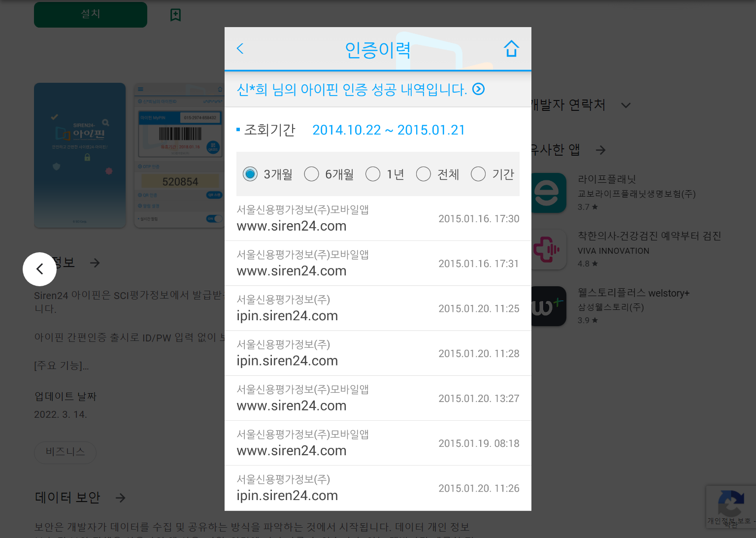Click the 교보라이프플래닛생명보험(주) developer name
This screenshot has width=756, height=538.
coord(637,194)
